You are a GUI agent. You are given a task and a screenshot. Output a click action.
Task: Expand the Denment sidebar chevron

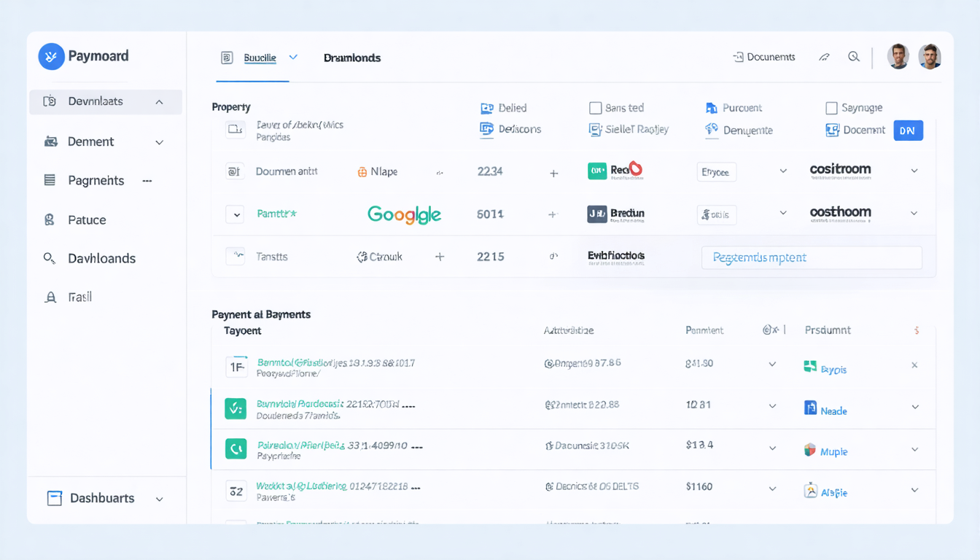click(x=159, y=142)
